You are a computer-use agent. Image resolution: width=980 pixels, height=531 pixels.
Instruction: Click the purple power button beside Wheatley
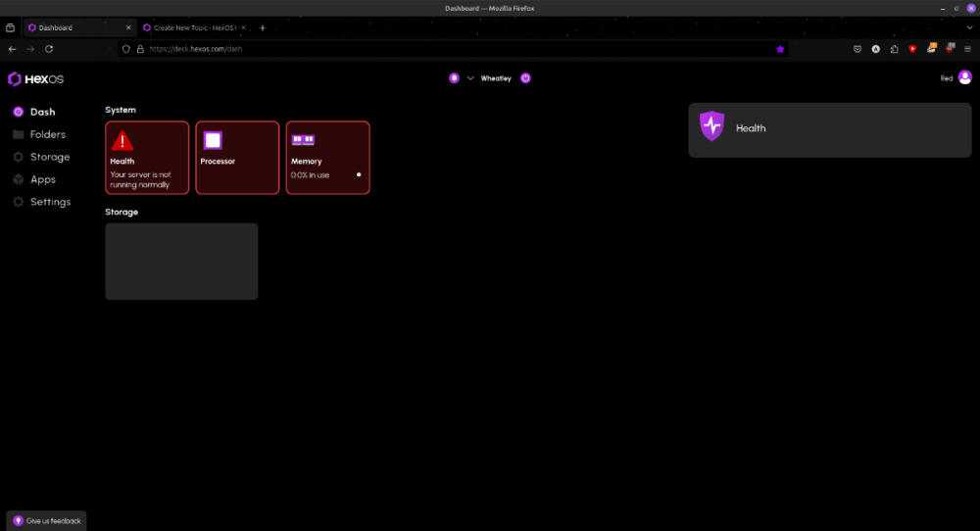(x=525, y=78)
